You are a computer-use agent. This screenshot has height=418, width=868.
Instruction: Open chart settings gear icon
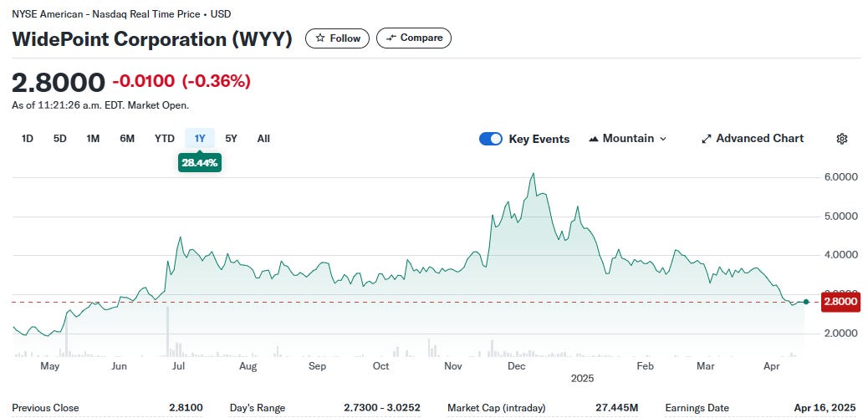pyautogui.click(x=842, y=139)
